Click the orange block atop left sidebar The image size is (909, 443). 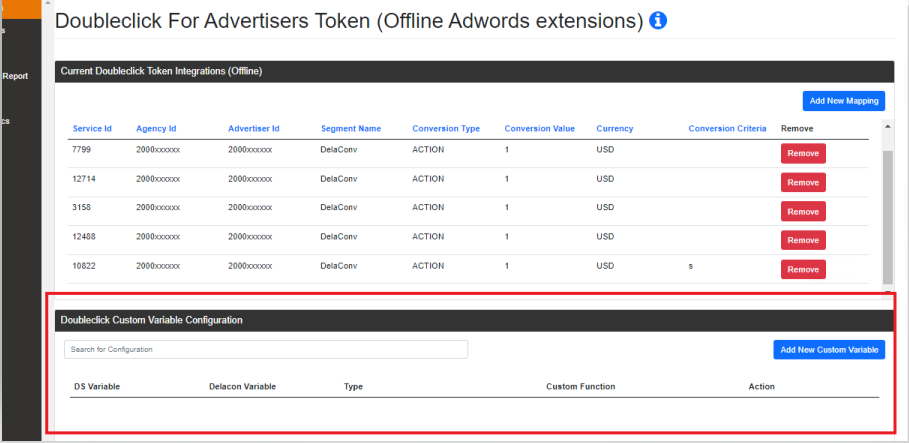(20, 9)
